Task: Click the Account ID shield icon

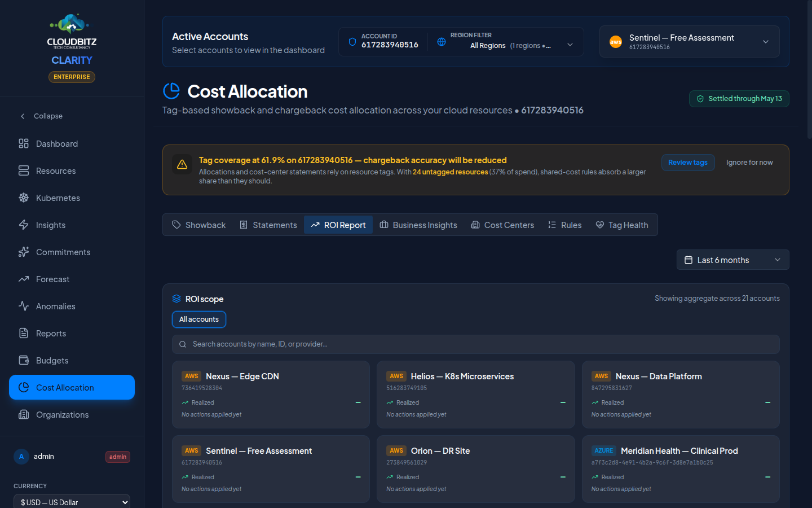Action: click(352, 42)
